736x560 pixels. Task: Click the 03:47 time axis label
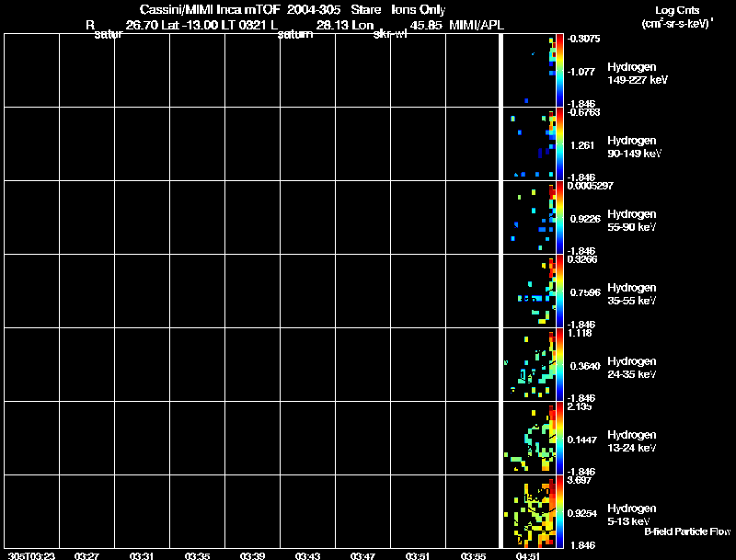[x=362, y=556]
